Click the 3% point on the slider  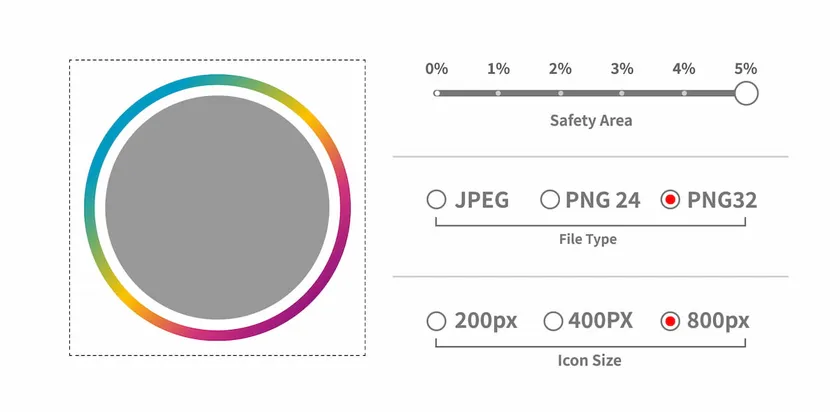[x=622, y=93]
